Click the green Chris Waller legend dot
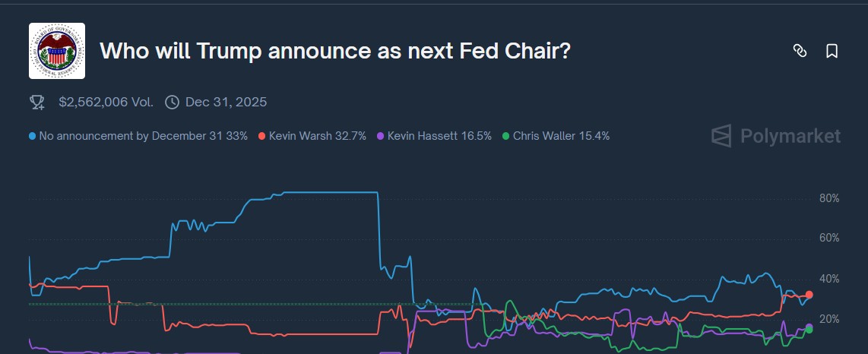The width and height of the screenshot is (868, 354). coord(506,136)
